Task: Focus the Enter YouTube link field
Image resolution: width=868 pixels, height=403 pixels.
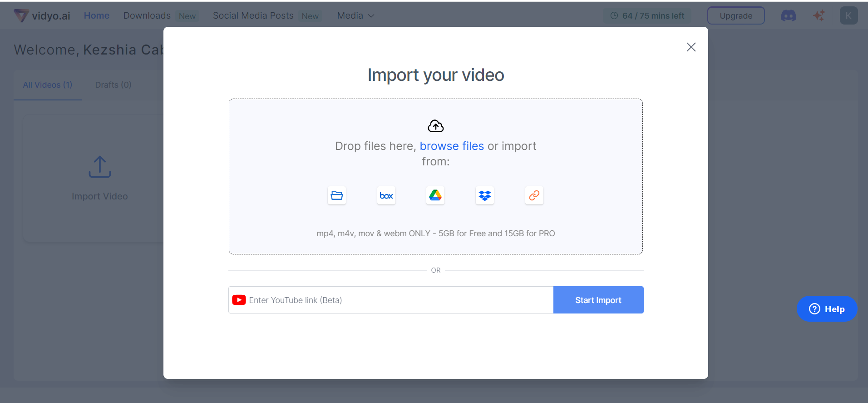Action: [x=391, y=300]
